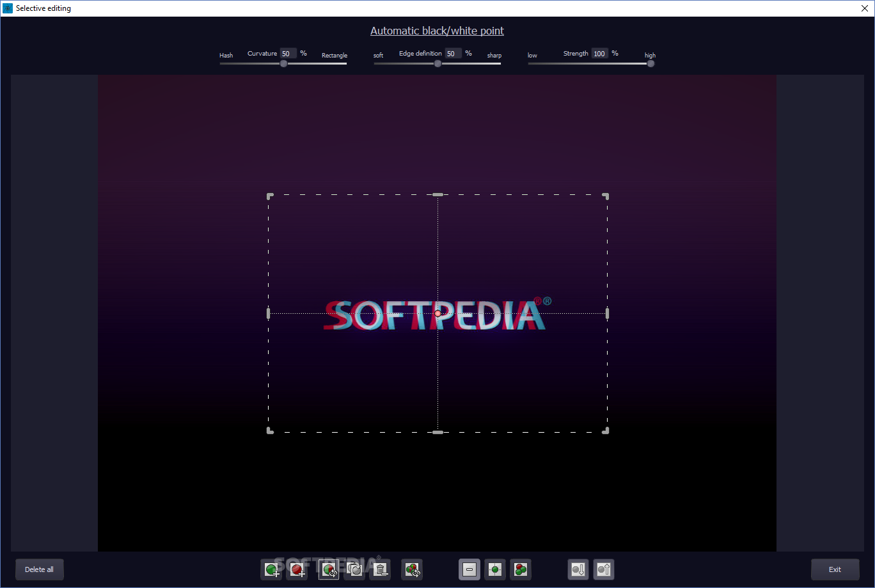Image resolution: width=875 pixels, height=588 pixels.
Task: Click the top middle handle of selection
Action: (437, 194)
